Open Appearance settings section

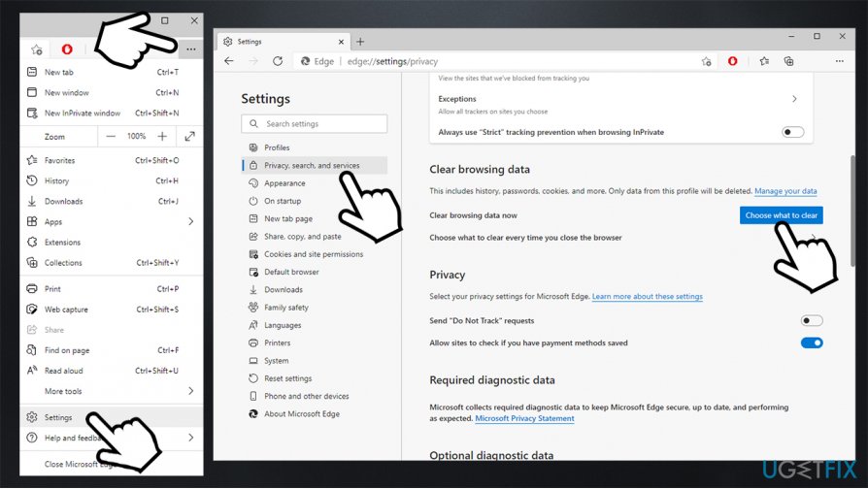click(314, 183)
